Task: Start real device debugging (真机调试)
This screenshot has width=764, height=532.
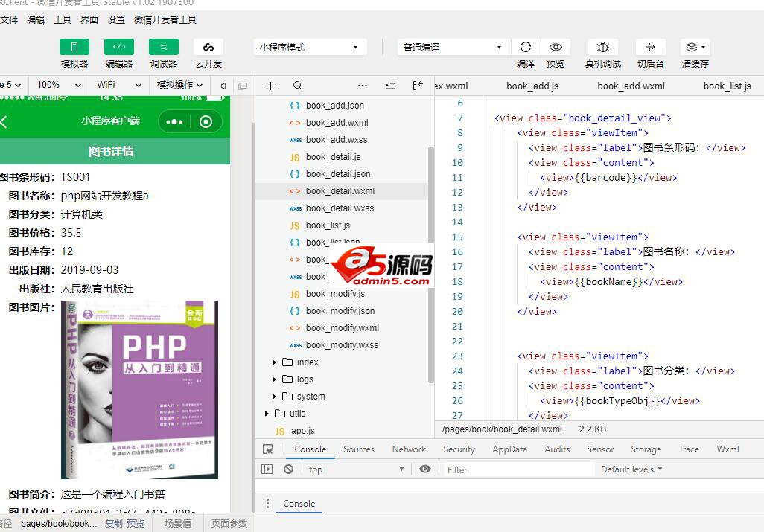Action: click(x=603, y=47)
